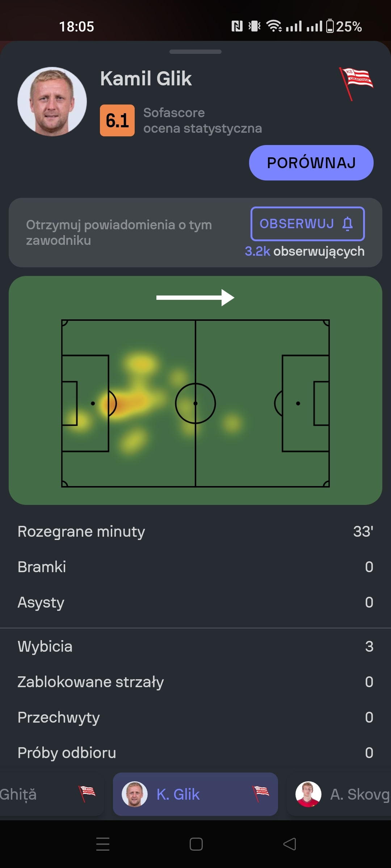Open Kamil Glik's profile photo
Screen dimensions: 391x868
[52, 102]
